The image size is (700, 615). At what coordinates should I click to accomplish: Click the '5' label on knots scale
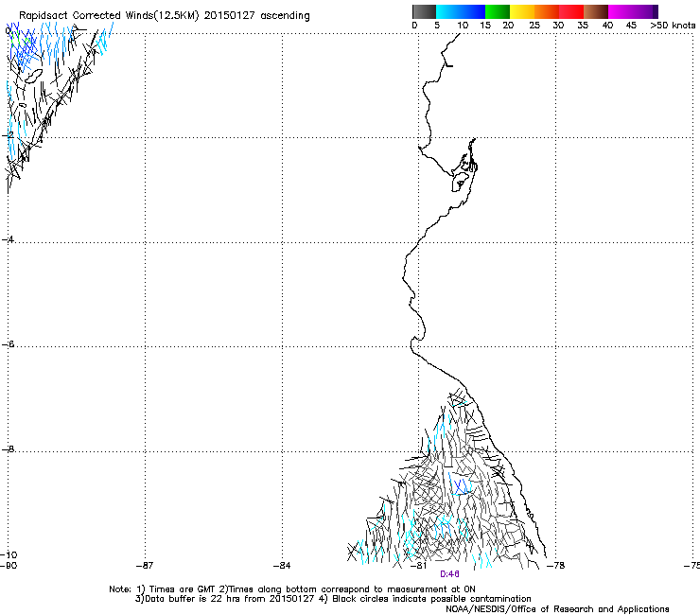[x=437, y=26]
